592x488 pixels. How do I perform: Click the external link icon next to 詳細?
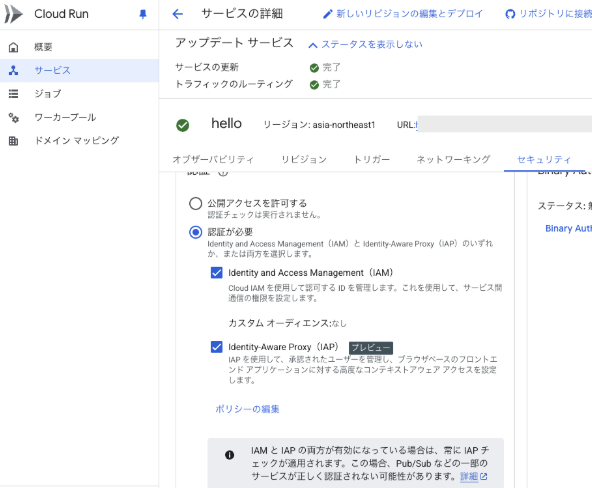click(484, 477)
